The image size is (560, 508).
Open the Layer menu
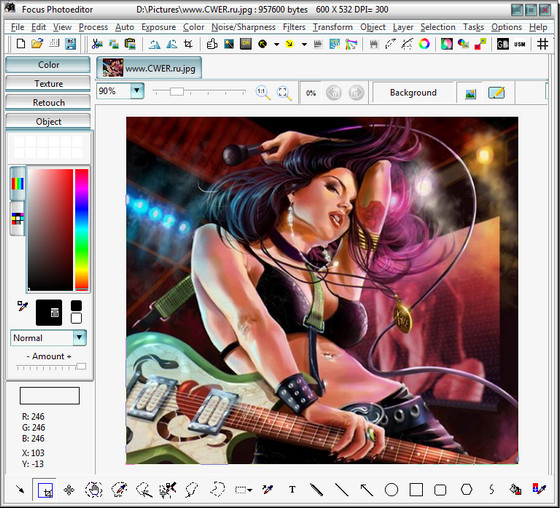pyautogui.click(x=403, y=27)
